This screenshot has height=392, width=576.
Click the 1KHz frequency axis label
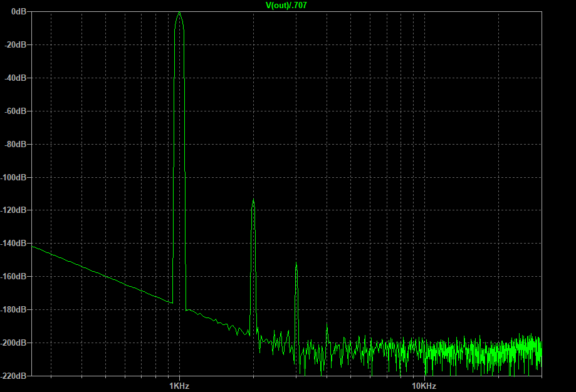179,386
